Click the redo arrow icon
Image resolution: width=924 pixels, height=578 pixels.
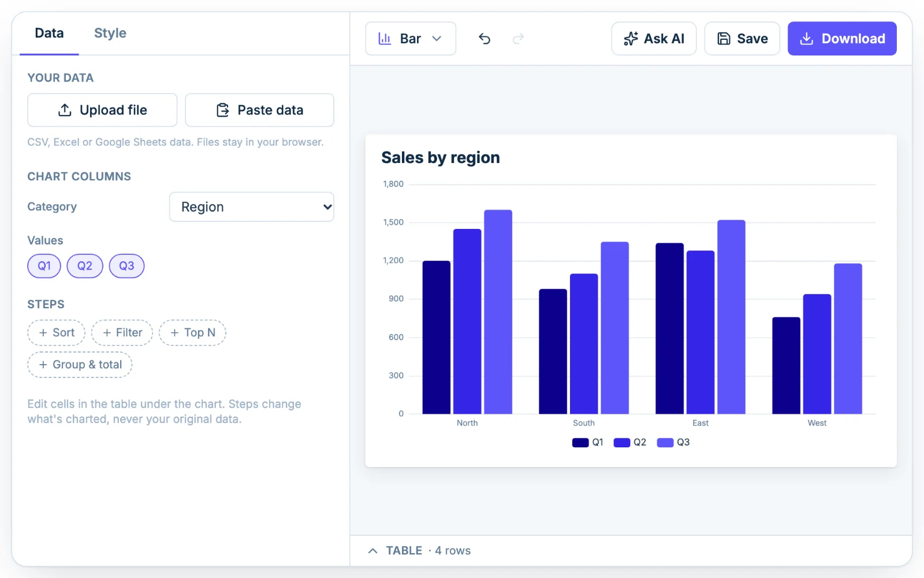tap(518, 39)
